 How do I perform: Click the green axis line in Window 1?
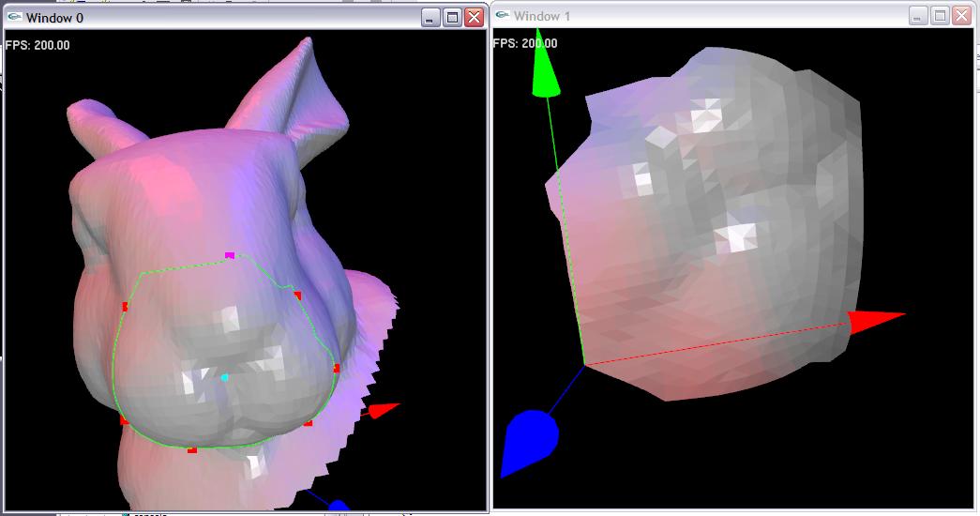pyautogui.click(x=565, y=232)
